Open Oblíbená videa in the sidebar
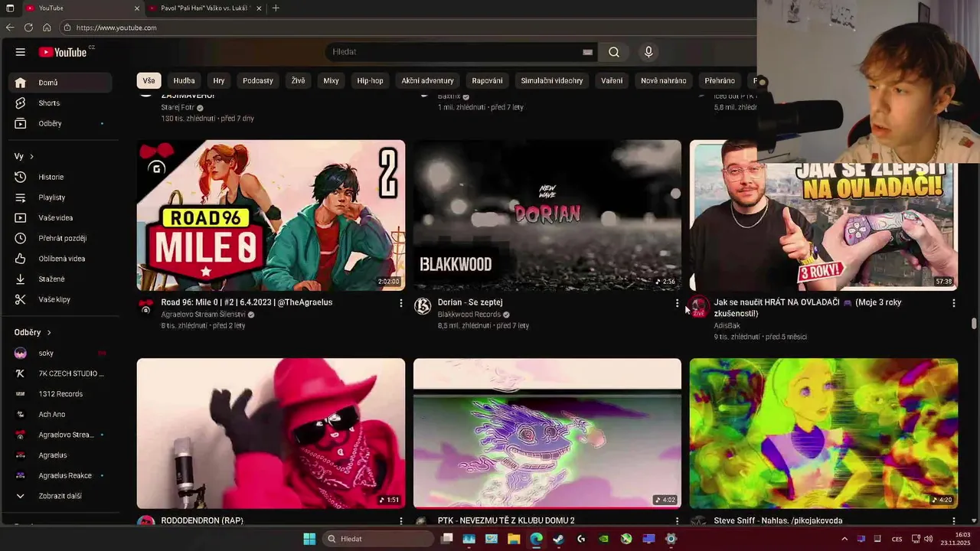This screenshot has height=551, width=980. [60, 259]
